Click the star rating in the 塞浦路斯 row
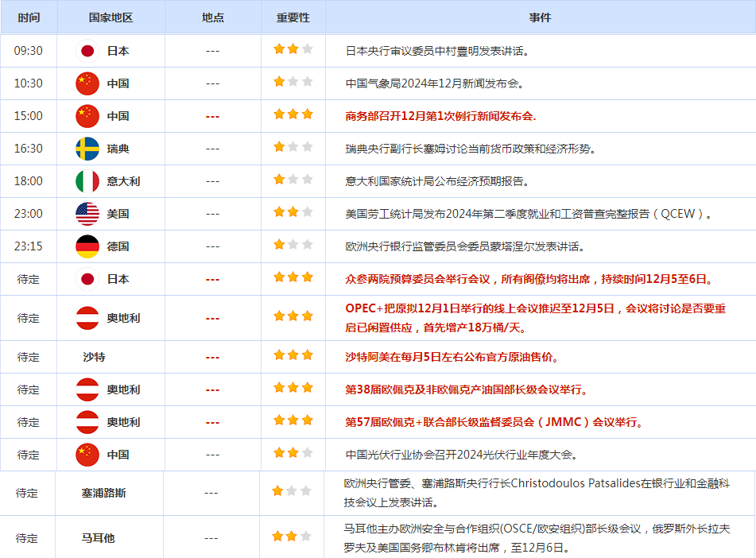Viewport: 756px width, 558px height. (292, 491)
